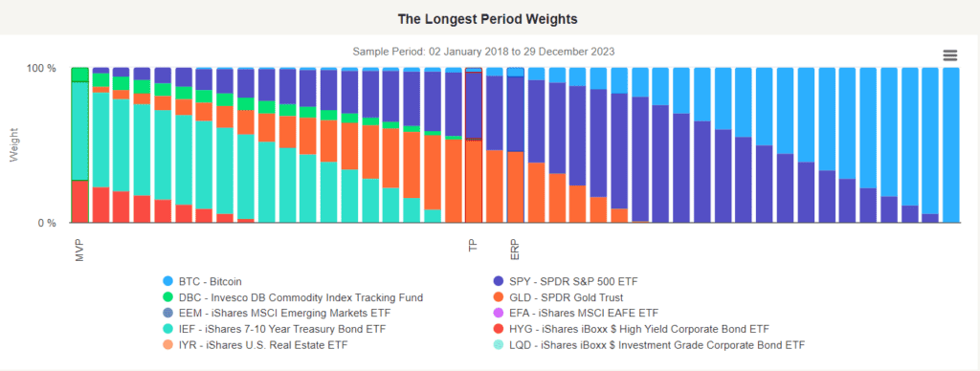
Task: Toggle the DBC Commodity Index legend entry
Action: click(292, 298)
